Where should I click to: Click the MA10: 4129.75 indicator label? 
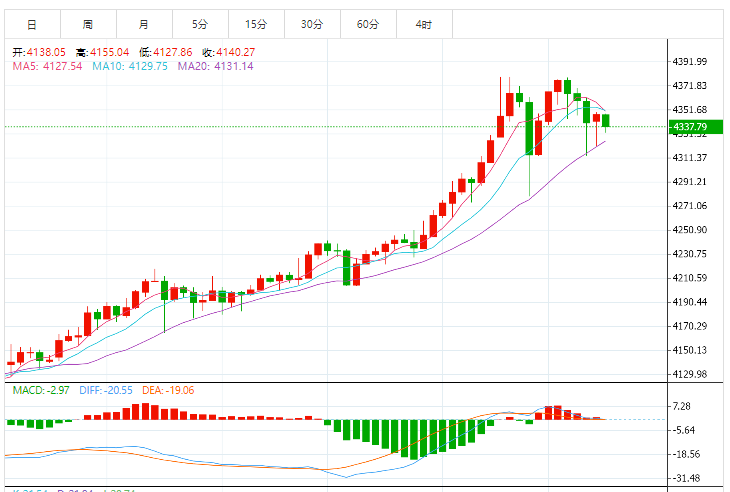[x=130, y=66]
